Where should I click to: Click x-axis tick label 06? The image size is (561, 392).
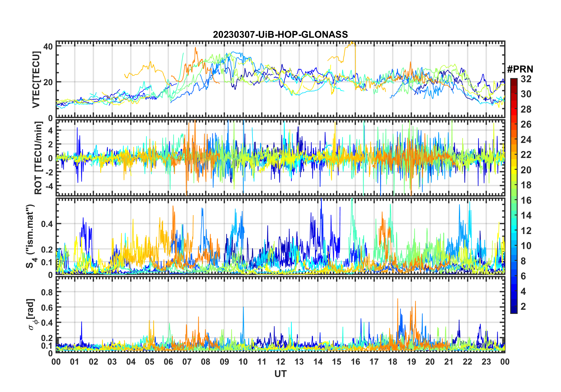(168, 362)
